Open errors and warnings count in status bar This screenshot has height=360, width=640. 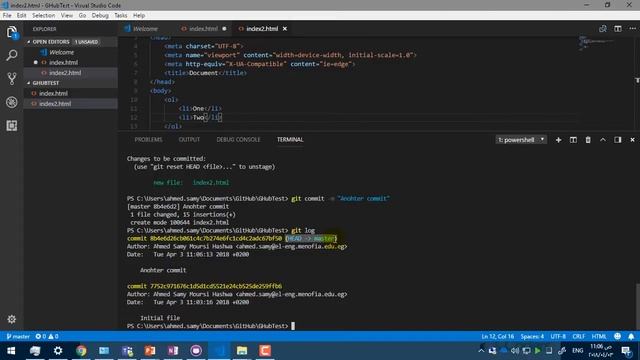[x=47, y=337]
